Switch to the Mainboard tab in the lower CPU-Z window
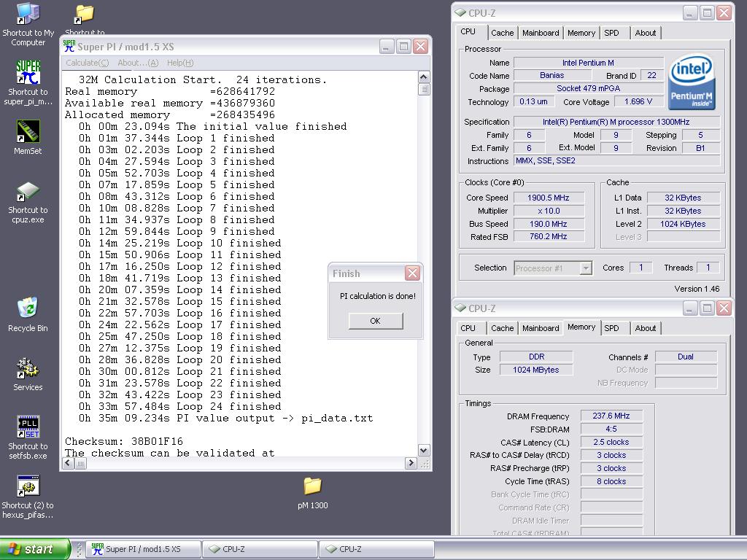The width and height of the screenshot is (747, 560). point(541,328)
